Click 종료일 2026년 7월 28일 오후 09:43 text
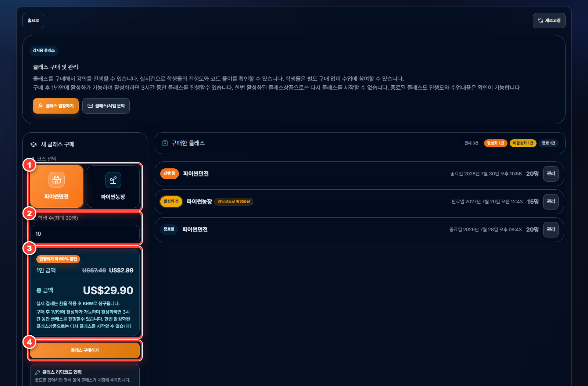Viewport: 588px width, 386px height. coord(485,229)
